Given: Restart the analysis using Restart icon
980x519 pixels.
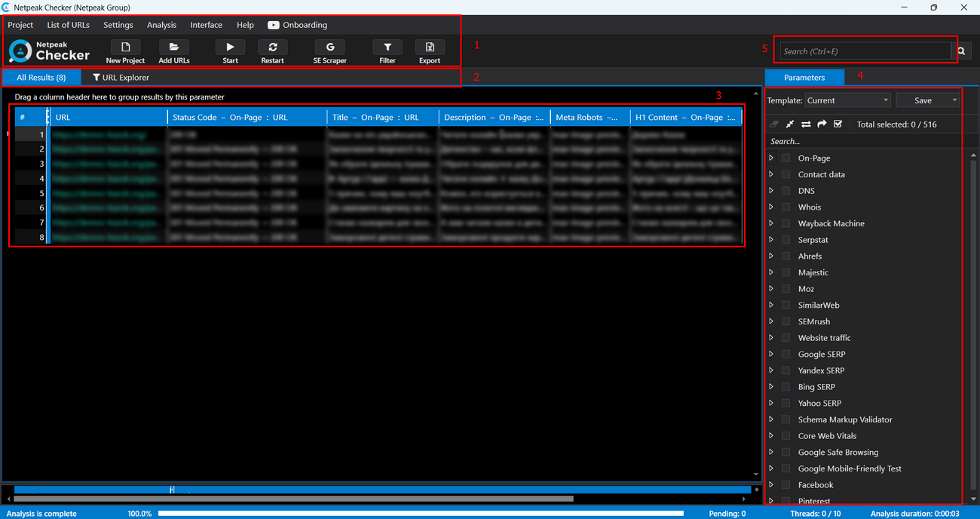Looking at the screenshot, I should pos(272,51).
